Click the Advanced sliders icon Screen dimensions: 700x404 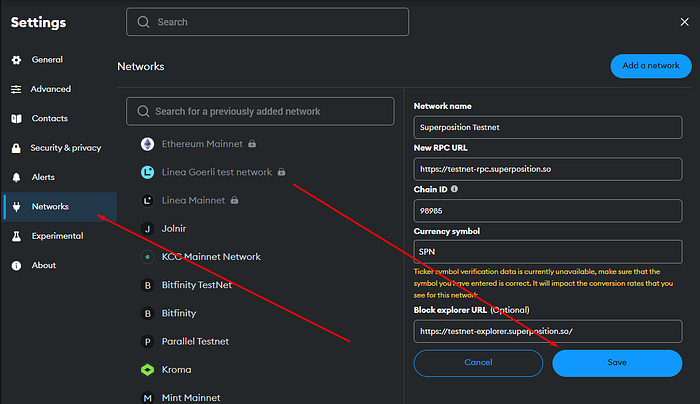pyautogui.click(x=16, y=89)
